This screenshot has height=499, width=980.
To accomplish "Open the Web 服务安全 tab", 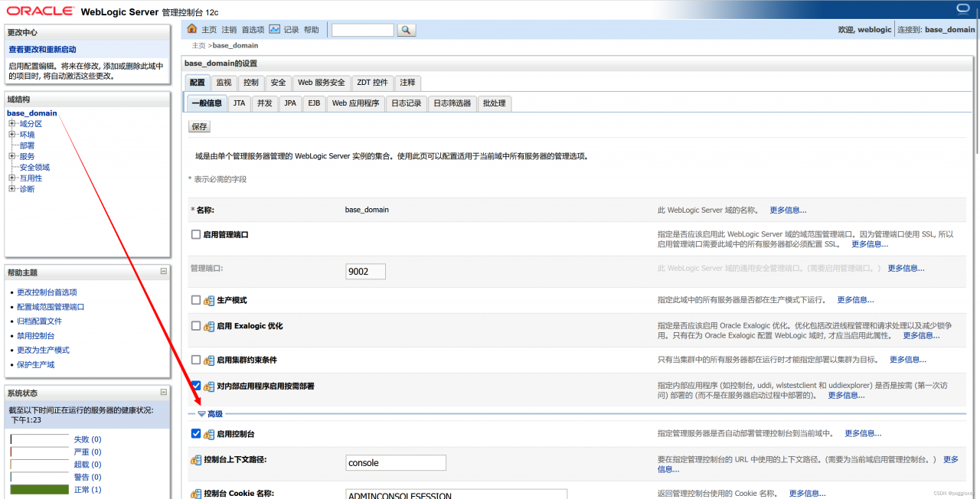I will tap(322, 83).
